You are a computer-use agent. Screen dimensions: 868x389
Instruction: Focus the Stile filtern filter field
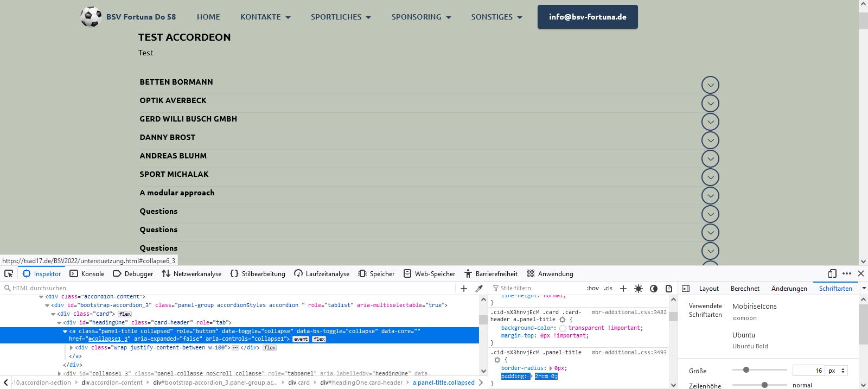[537, 289]
